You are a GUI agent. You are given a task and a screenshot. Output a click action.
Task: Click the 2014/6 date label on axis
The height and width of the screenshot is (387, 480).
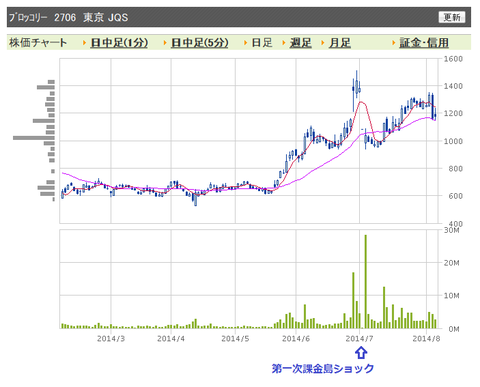tap(296, 339)
